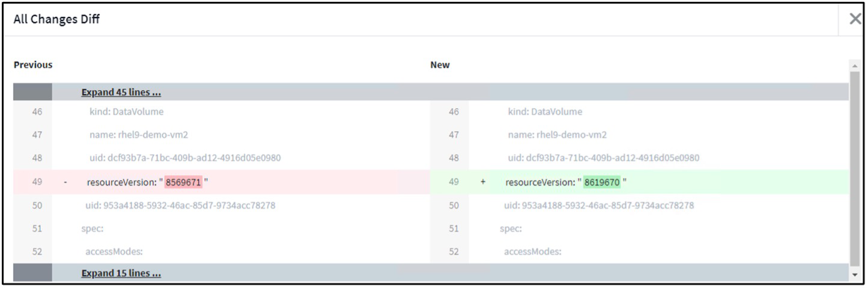The height and width of the screenshot is (288, 868).
Task: Click line number 49 in New pane
Action: tap(454, 182)
